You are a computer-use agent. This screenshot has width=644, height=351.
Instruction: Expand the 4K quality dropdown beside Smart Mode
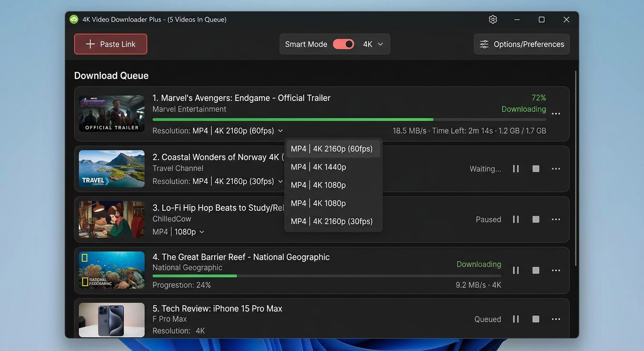(x=373, y=44)
